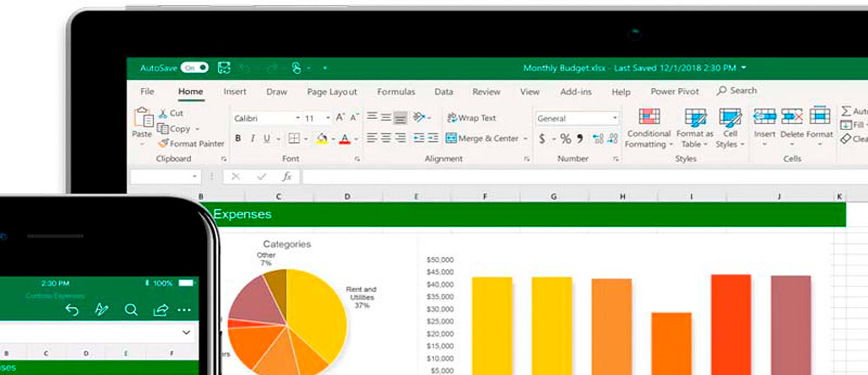
Task: Click the Save icon in title bar
Action: point(224,68)
